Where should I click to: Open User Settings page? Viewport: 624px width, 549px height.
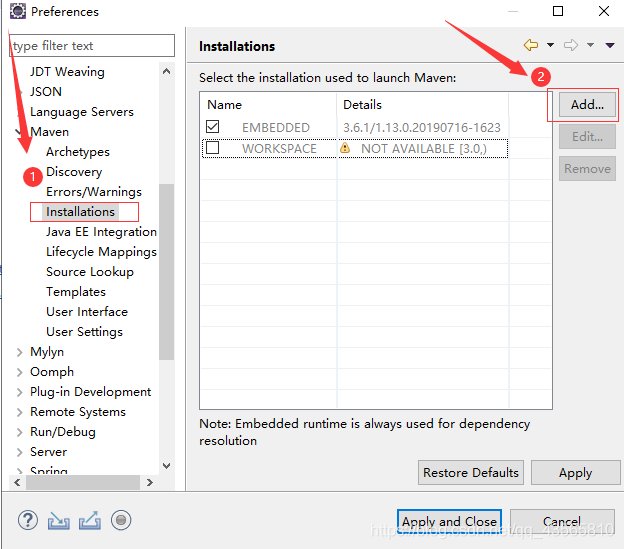pos(84,332)
